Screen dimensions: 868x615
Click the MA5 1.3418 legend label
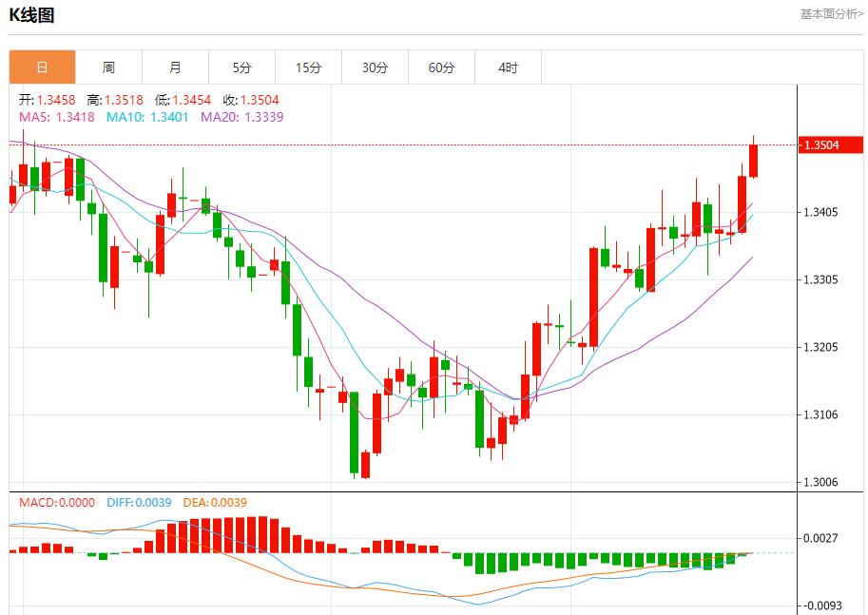pos(56,117)
